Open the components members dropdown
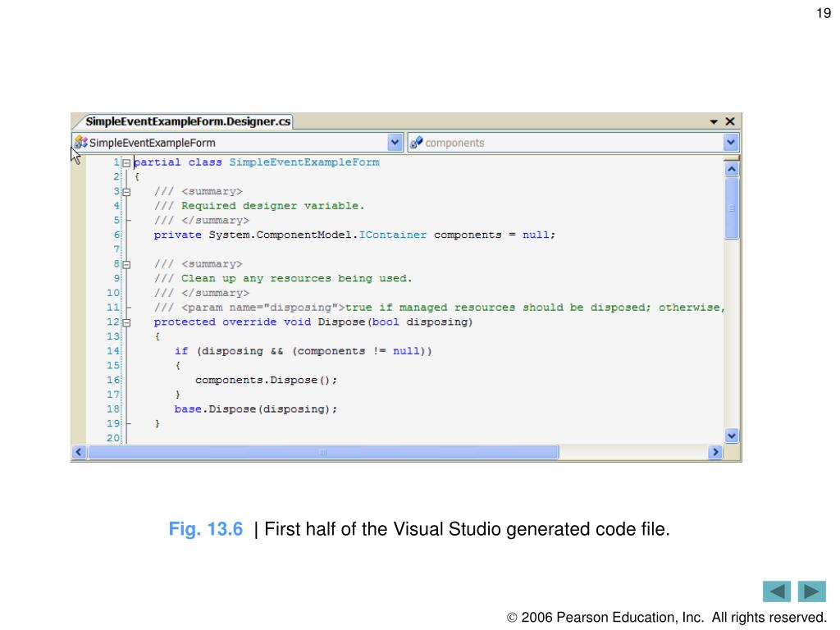The image size is (840, 630). (x=731, y=143)
